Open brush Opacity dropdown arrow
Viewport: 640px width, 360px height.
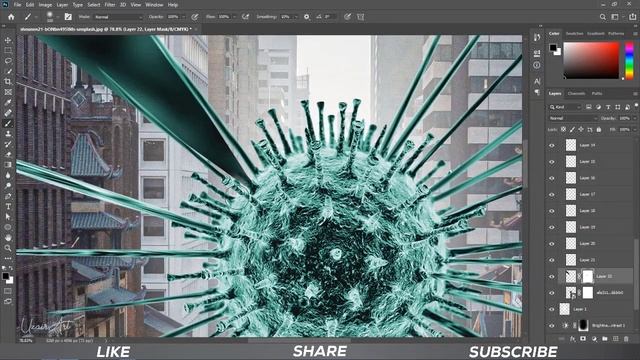click(183, 17)
